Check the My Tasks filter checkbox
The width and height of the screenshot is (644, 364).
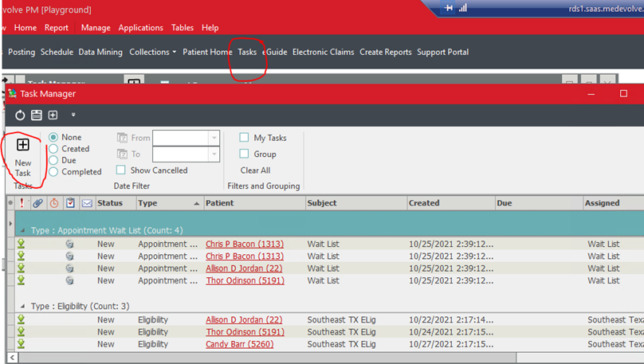(244, 138)
